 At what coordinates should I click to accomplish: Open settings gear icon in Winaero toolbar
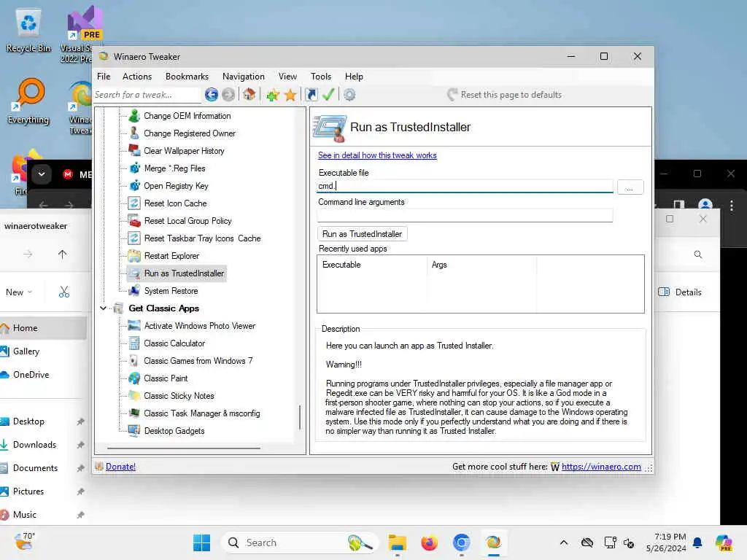tap(349, 95)
